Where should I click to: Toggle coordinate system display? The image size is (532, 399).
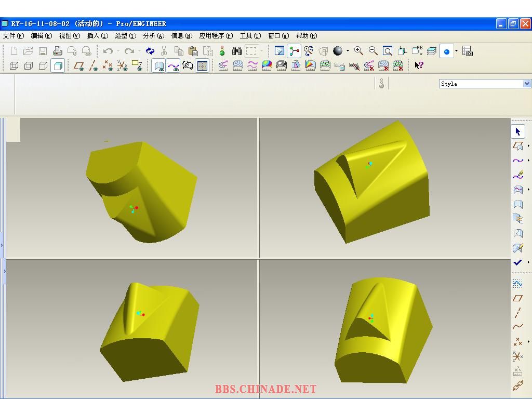[123, 65]
